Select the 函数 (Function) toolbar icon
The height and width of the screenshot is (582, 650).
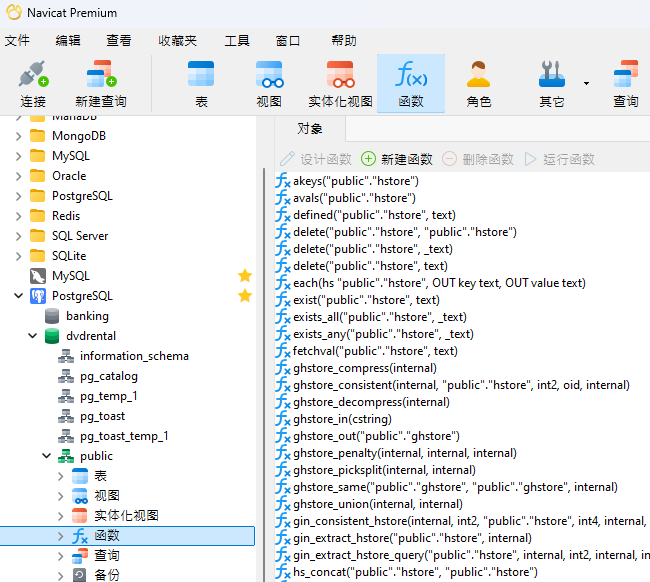(x=411, y=84)
